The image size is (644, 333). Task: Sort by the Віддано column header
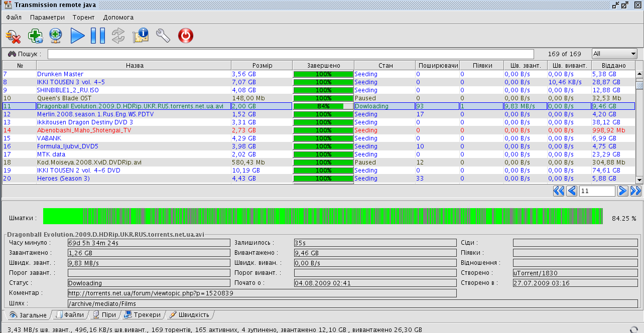613,66
